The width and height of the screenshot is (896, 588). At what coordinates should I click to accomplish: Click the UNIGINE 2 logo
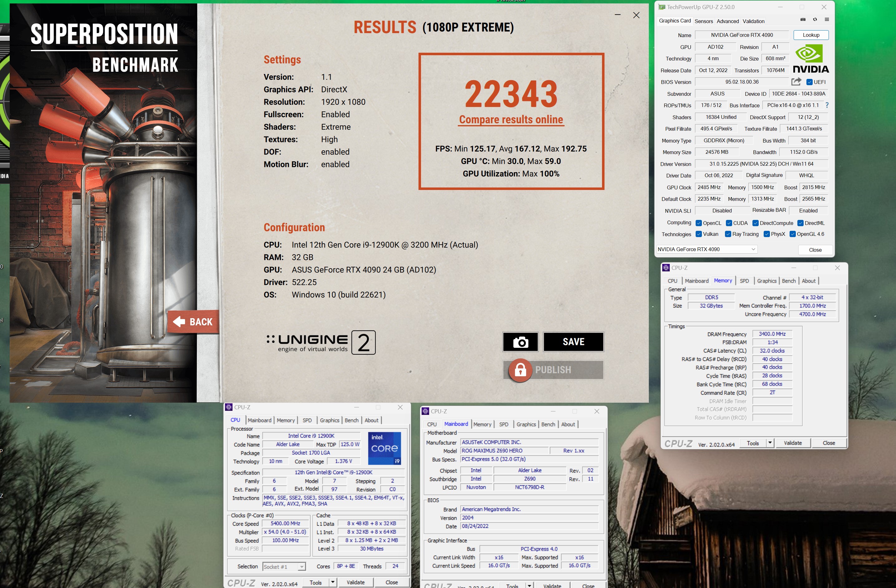(321, 343)
